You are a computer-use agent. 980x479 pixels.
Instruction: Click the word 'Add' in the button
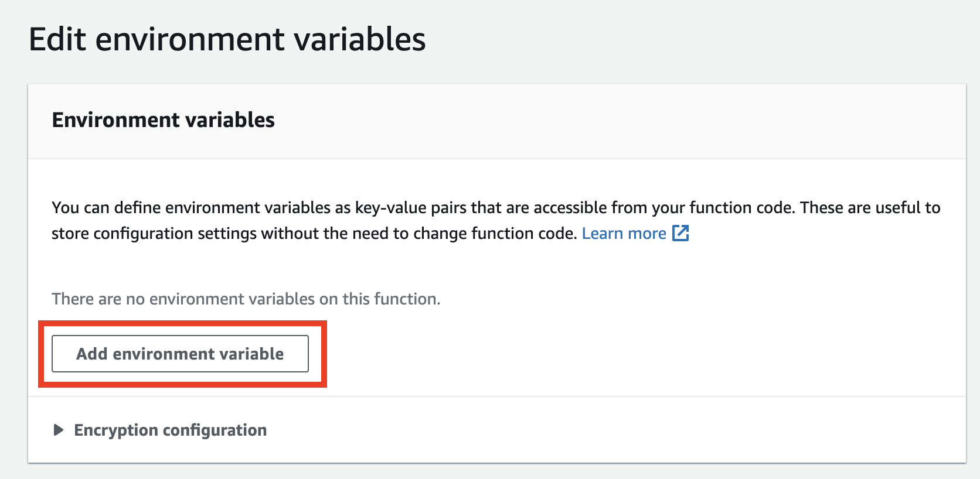coord(92,354)
